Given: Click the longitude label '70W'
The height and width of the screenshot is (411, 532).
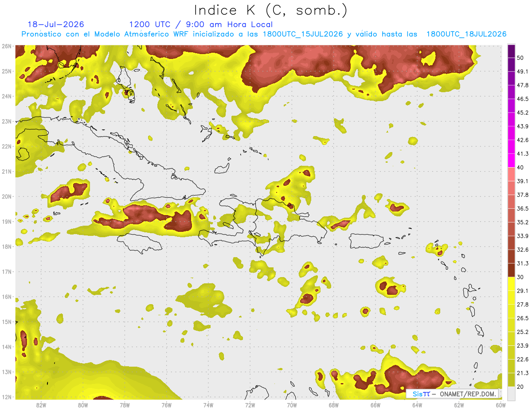Looking at the screenshot, I should [x=292, y=405].
